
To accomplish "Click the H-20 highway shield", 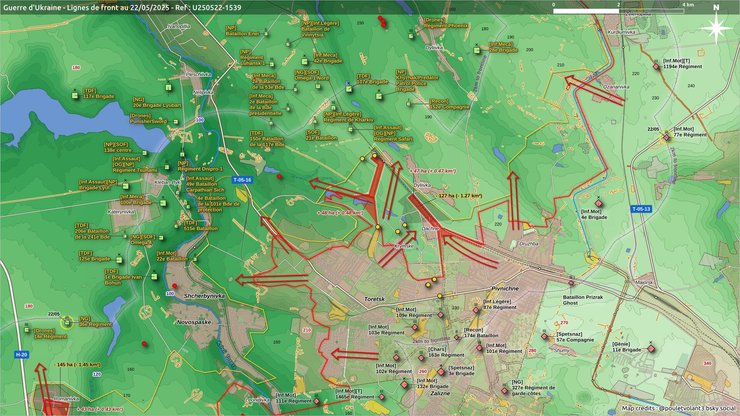I will pyautogui.click(x=21, y=354).
